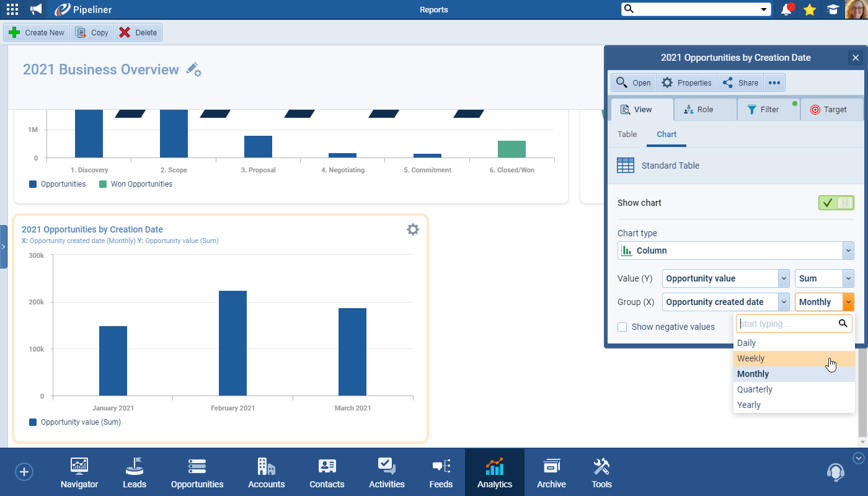Open the Analytics section
This screenshot has width=868, height=496.
click(494, 472)
